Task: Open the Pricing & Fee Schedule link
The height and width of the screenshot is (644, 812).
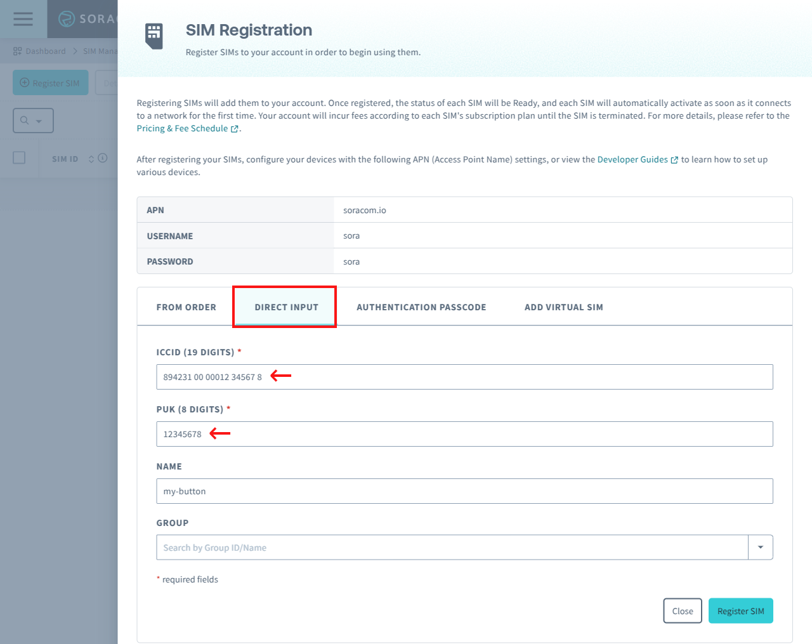Action: (x=182, y=128)
